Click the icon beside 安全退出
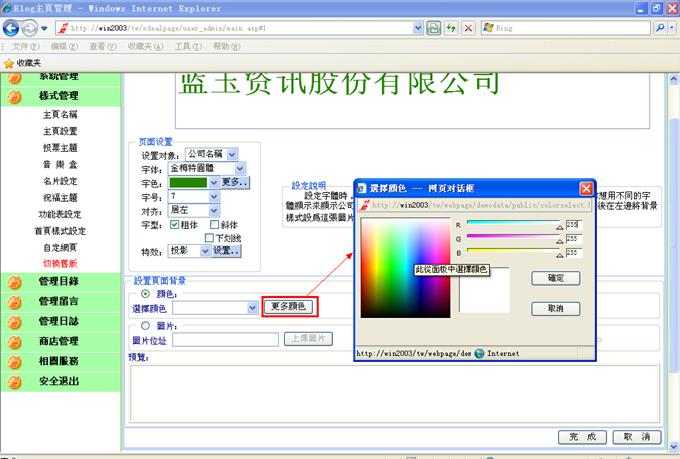680x459 pixels. [14, 381]
